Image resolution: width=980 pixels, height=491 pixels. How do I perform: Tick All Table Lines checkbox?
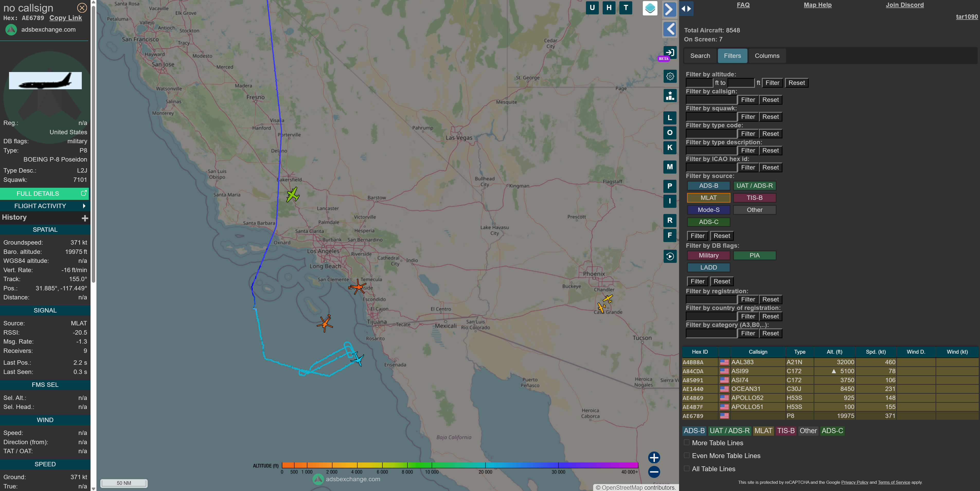click(687, 469)
